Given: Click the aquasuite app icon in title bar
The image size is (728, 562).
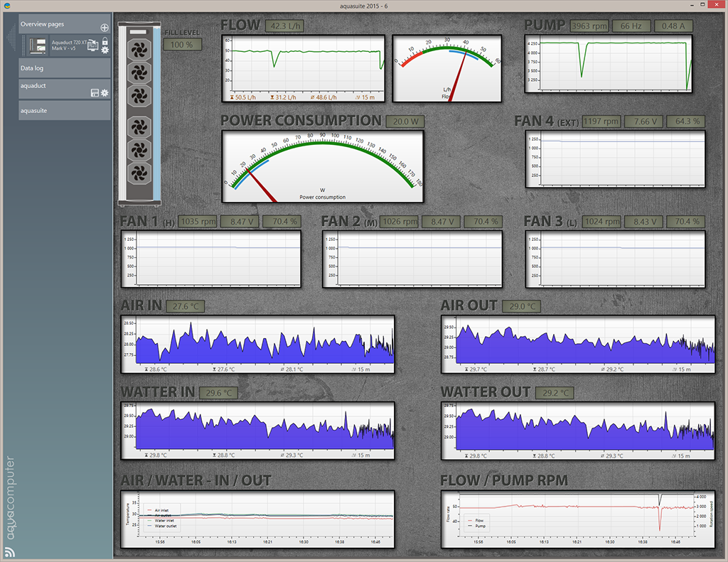Looking at the screenshot, I should click(7, 6).
